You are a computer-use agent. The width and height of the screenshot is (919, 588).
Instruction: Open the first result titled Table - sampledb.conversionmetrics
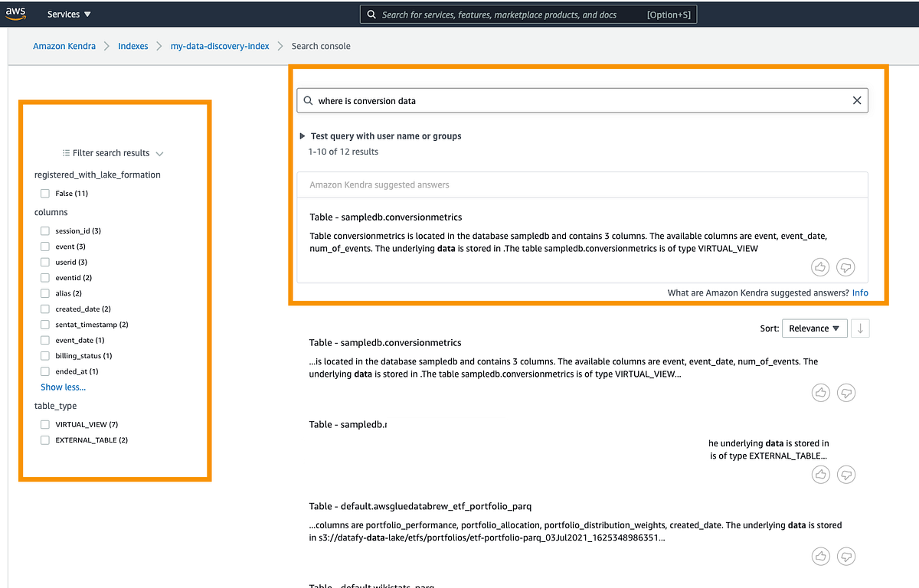tap(385, 343)
